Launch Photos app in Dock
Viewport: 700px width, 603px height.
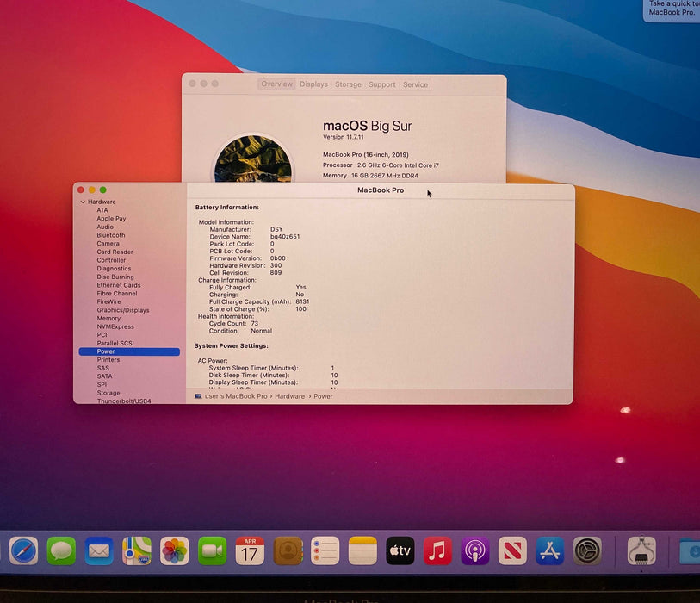click(x=174, y=550)
